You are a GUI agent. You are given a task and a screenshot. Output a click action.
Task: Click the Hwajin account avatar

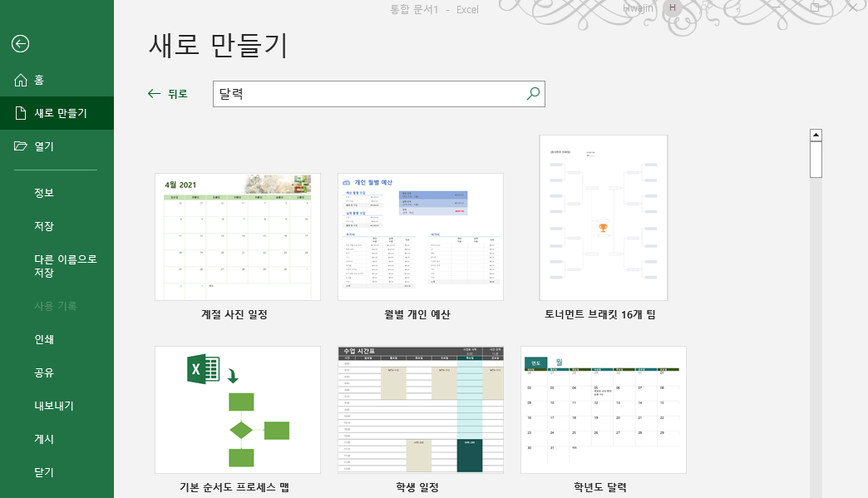tap(671, 9)
